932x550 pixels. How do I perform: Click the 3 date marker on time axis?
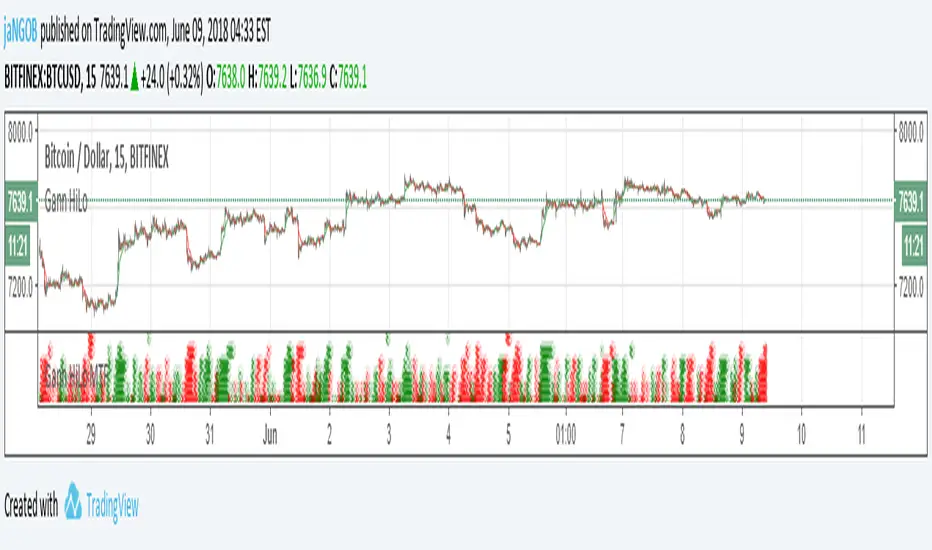point(389,435)
